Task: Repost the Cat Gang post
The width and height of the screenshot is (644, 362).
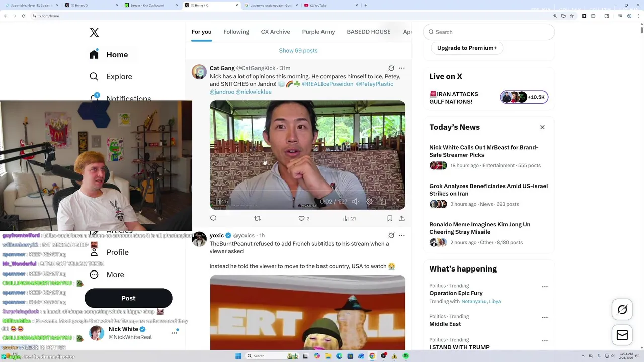Action: 258,218
